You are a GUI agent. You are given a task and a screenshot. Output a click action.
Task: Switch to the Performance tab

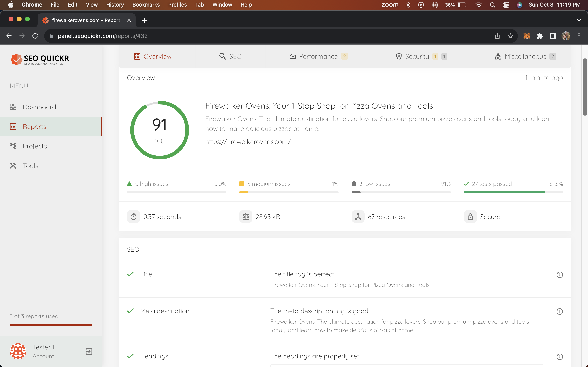(x=318, y=56)
